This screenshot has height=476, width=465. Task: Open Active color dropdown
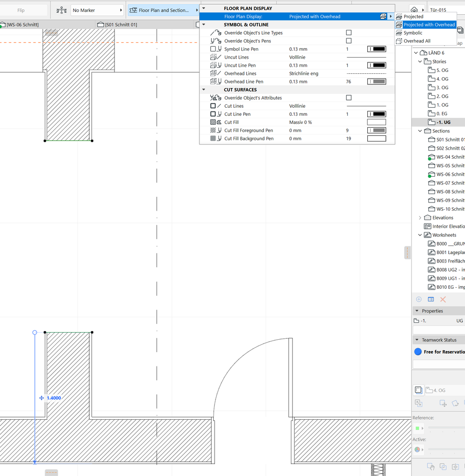[x=419, y=450]
